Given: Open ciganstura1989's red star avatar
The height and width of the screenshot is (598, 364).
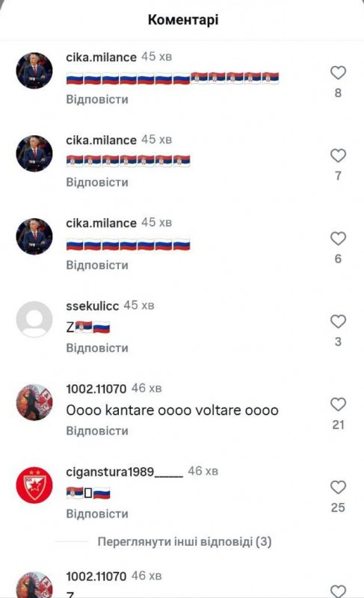Looking at the screenshot, I should [34, 485].
